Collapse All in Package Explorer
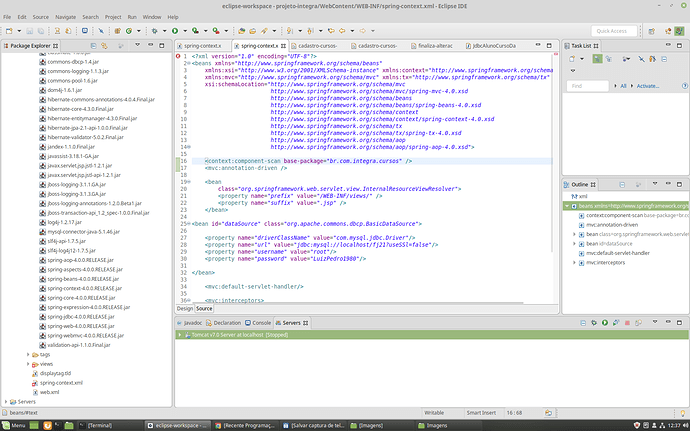The width and height of the screenshot is (690, 431). [x=93, y=45]
